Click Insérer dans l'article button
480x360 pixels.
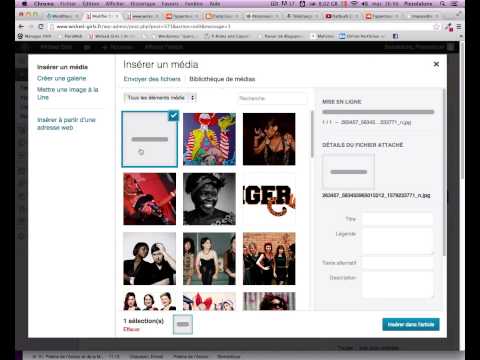coord(411,324)
